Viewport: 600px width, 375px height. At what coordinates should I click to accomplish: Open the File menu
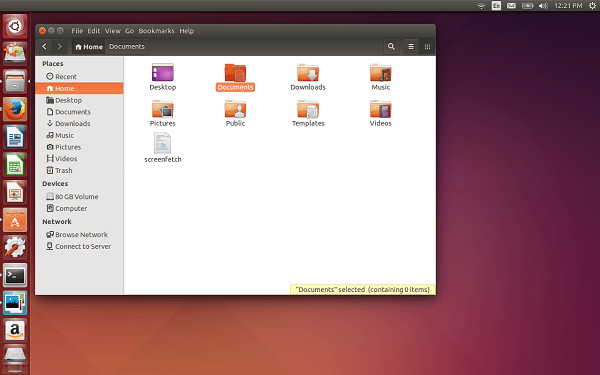(77, 31)
